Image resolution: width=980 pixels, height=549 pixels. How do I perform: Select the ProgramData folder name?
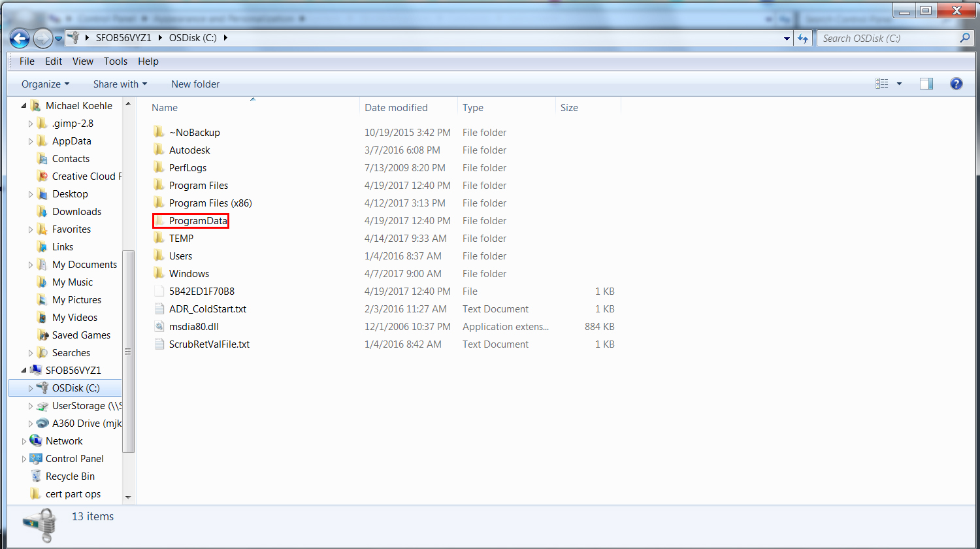pyautogui.click(x=198, y=221)
